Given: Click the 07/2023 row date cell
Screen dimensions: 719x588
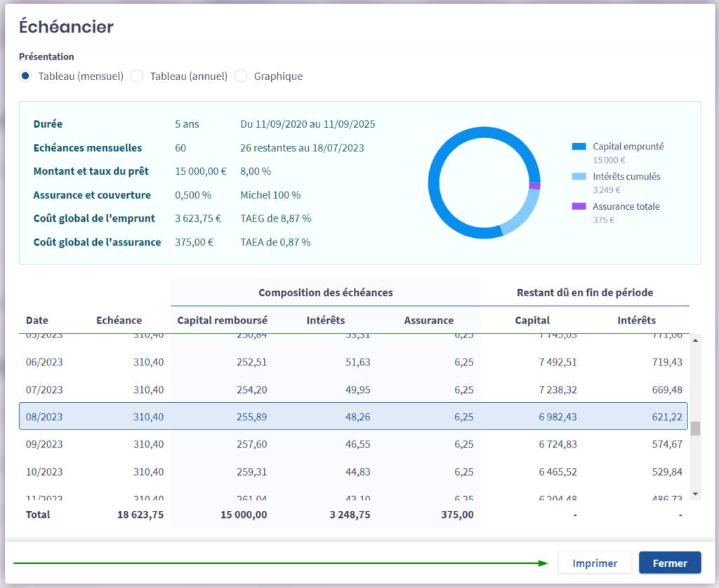Looking at the screenshot, I should [44, 389].
